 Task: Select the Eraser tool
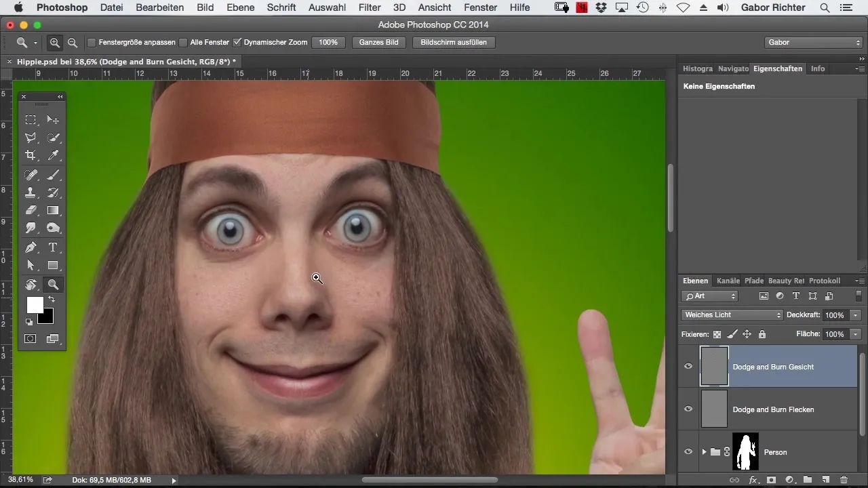(x=31, y=210)
